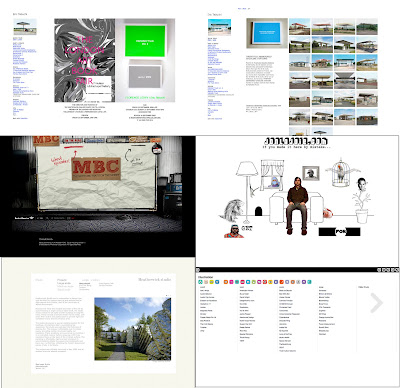This screenshot has width=400, height=388.
Task: Open the grey book image below the green cover
Action: tap(145, 77)
